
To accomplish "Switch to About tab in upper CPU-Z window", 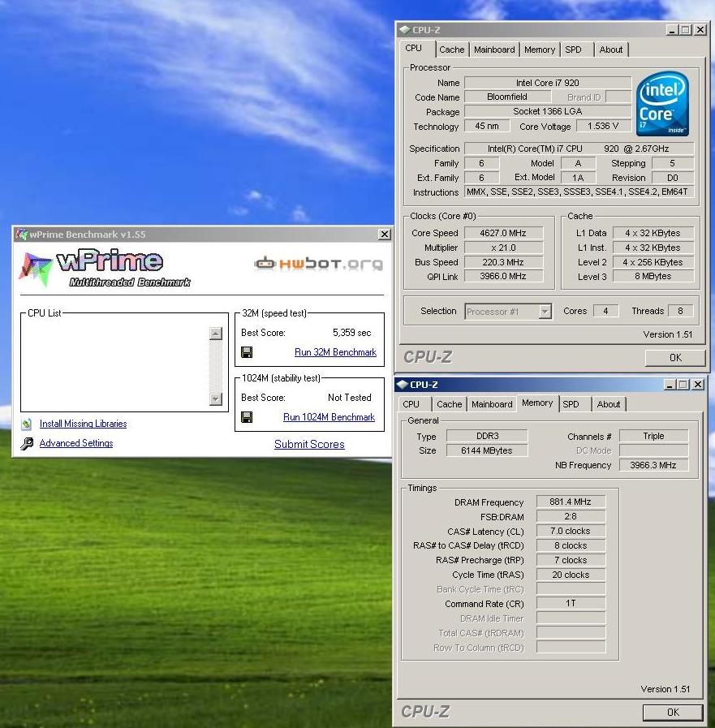I will coord(610,50).
